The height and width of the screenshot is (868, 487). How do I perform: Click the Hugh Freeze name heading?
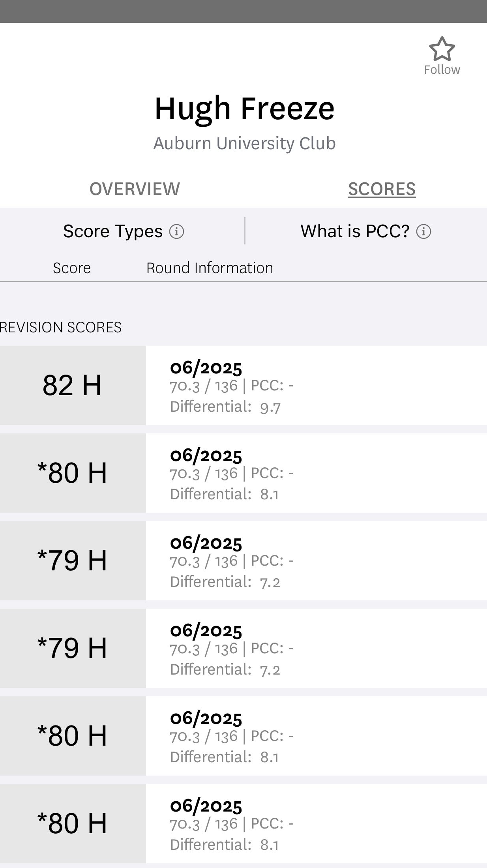(244, 109)
